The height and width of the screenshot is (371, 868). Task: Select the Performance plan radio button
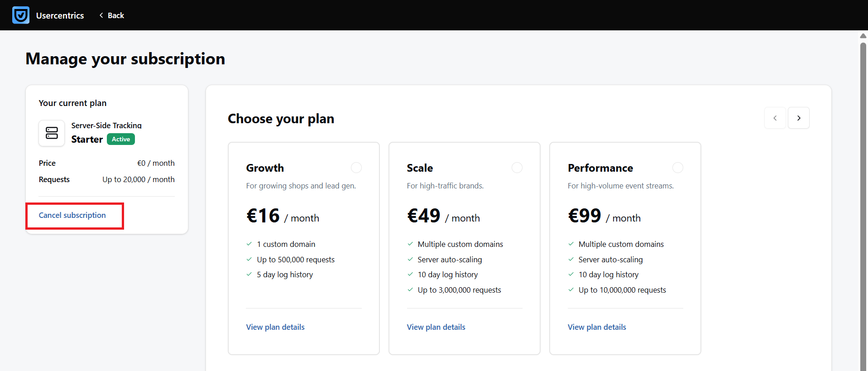pyautogui.click(x=678, y=168)
